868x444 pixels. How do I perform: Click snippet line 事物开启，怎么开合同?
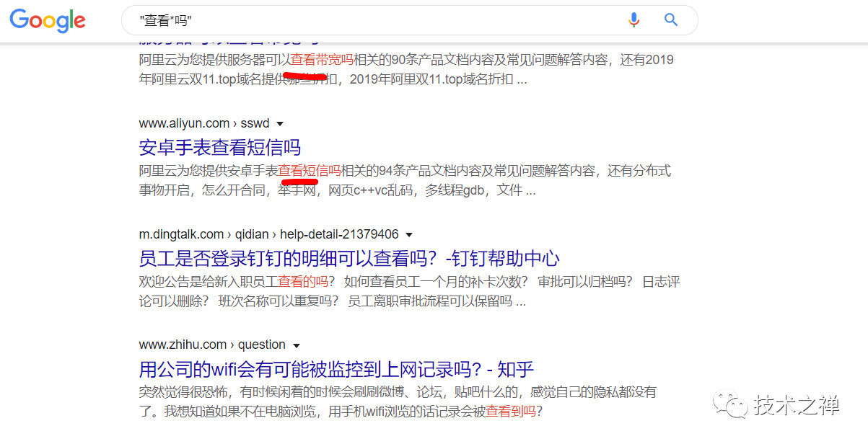pyautogui.click(x=337, y=190)
